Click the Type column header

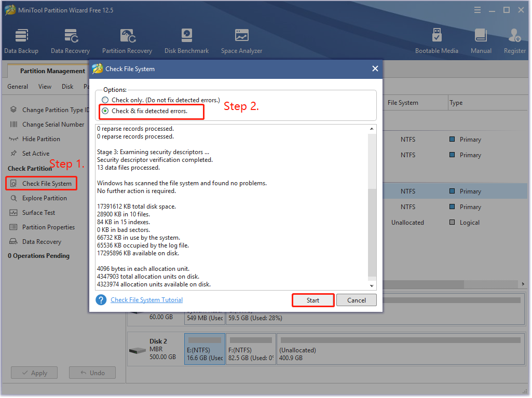pos(488,102)
